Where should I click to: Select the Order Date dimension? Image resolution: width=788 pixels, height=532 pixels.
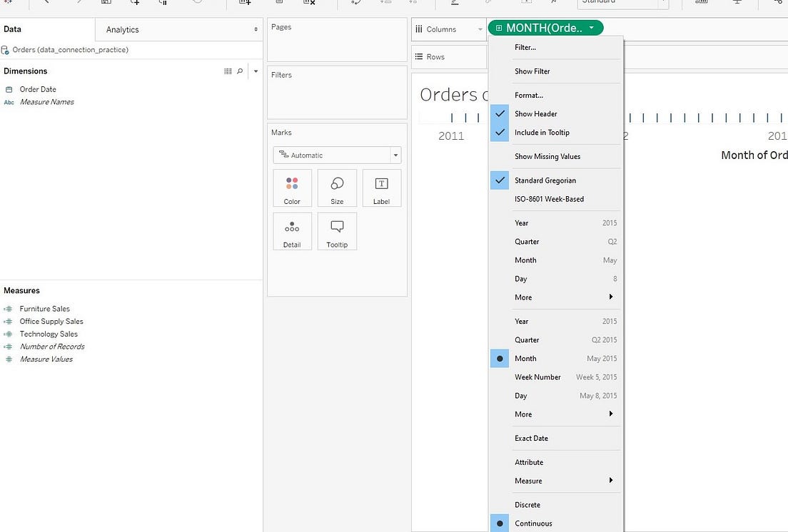click(38, 89)
